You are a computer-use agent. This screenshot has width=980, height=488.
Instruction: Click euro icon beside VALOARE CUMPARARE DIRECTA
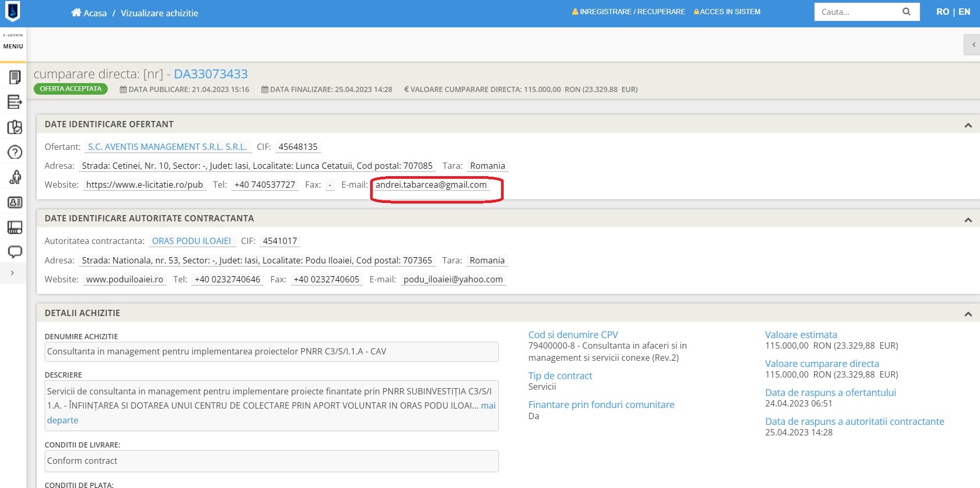406,89
